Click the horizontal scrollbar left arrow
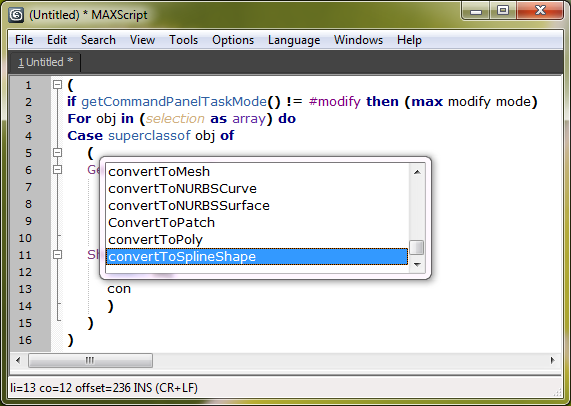The image size is (571, 406). click(18, 360)
